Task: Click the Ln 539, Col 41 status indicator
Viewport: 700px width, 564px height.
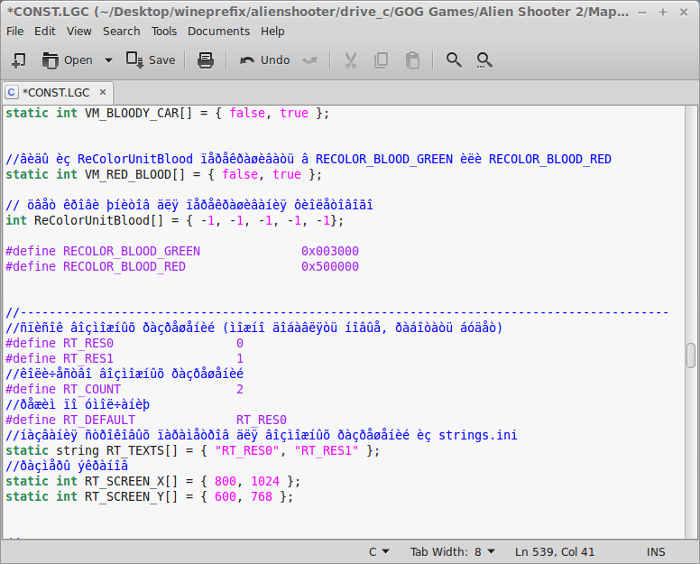Action: [x=554, y=552]
